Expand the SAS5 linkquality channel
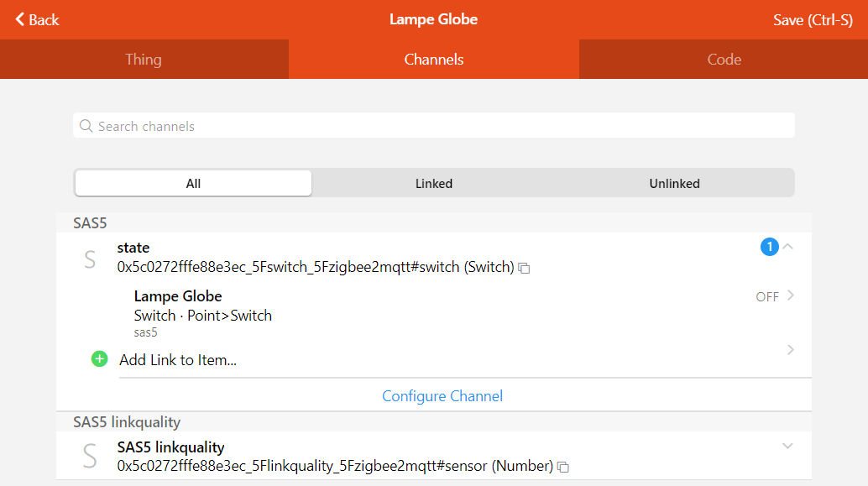Screen dimensions: 868x486 click(x=787, y=447)
